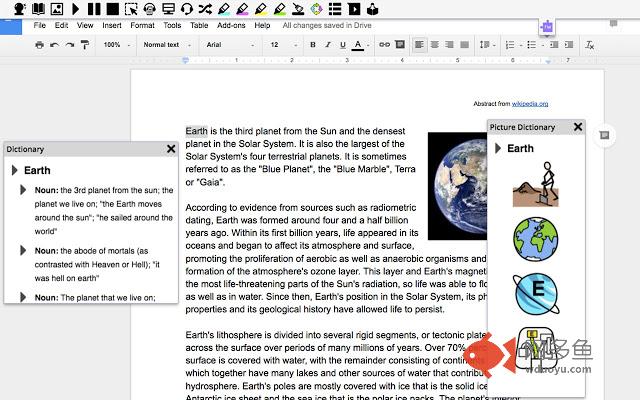
Task: Open the font size 12 dropdown
Action: pos(284,45)
